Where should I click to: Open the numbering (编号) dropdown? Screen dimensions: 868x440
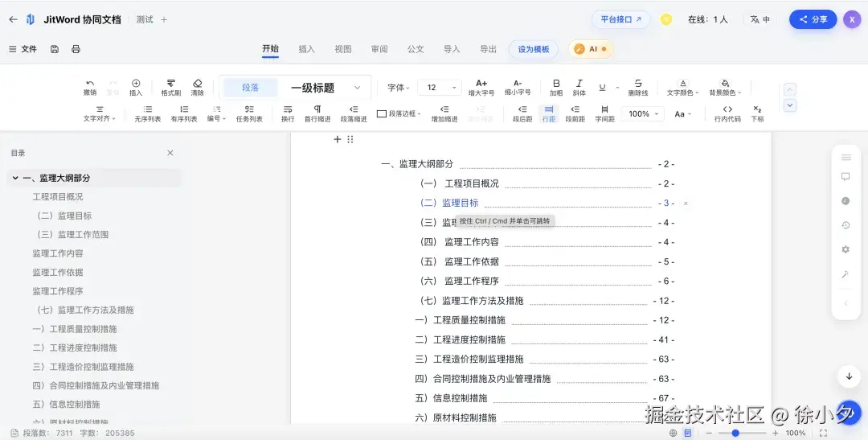(x=216, y=113)
